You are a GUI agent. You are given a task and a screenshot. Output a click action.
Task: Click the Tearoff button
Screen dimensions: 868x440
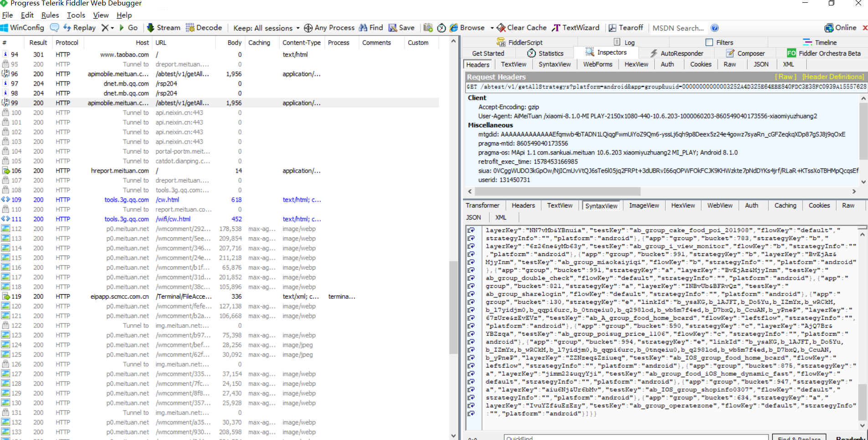point(626,28)
